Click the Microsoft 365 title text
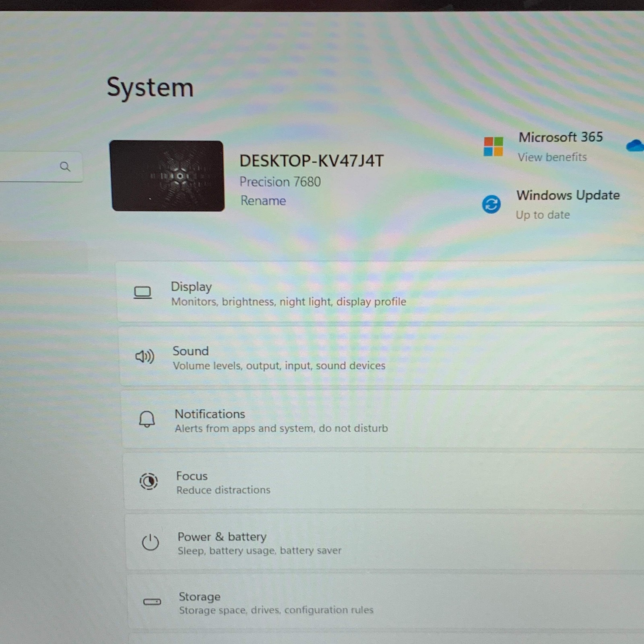 (561, 137)
